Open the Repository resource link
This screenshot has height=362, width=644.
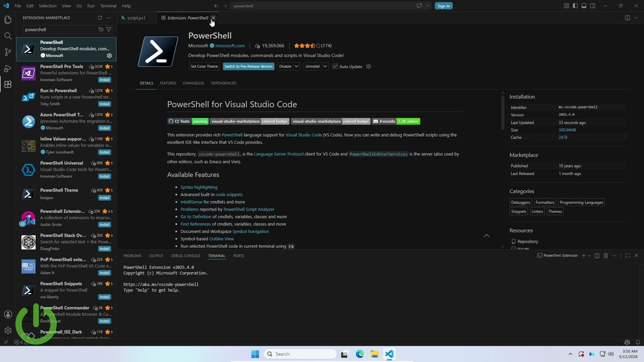tap(527, 241)
